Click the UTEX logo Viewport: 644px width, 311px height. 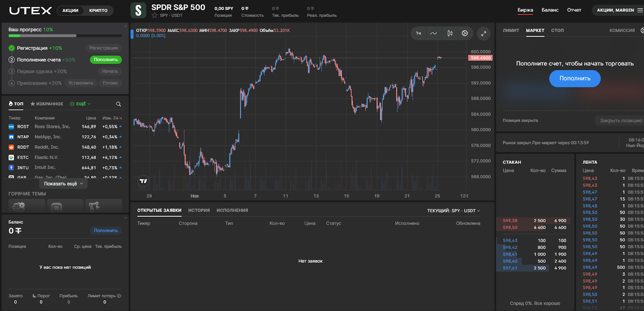click(x=31, y=10)
